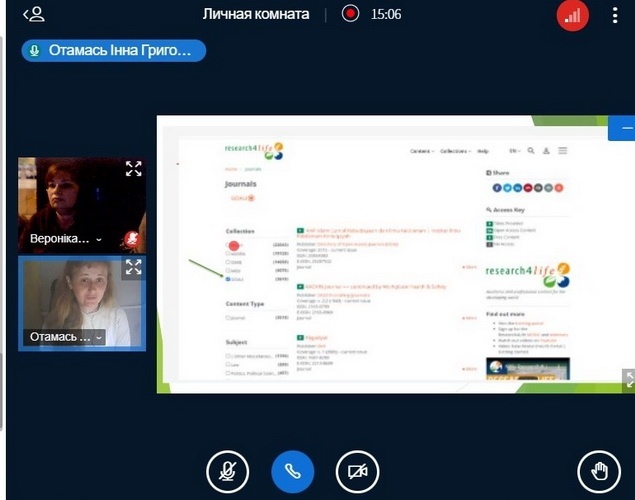Image resolution: width=635 pixels, height=500 pixels.
Task: Click the 15:06 recording timer
Action: [x=385, y=14]
